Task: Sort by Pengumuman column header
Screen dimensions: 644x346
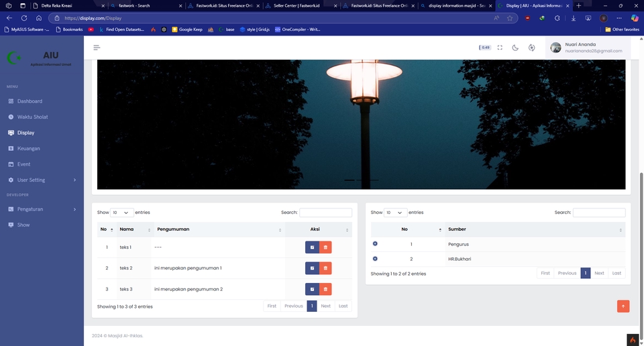Action: pyautogui.click(x=219, y=229)
